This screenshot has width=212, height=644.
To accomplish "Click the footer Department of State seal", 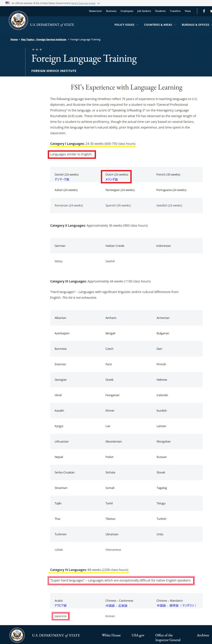I will pos(17,635).
